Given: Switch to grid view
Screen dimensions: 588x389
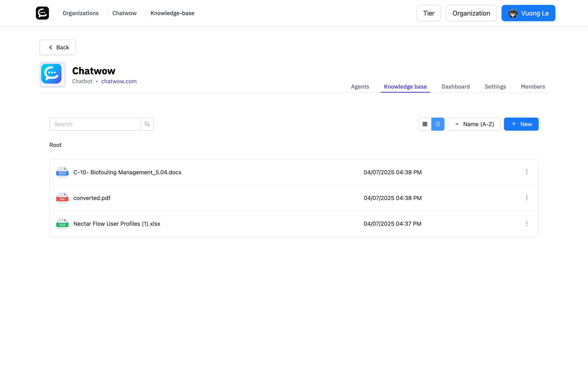Looking at the screenshot, I should coord(425,124).
